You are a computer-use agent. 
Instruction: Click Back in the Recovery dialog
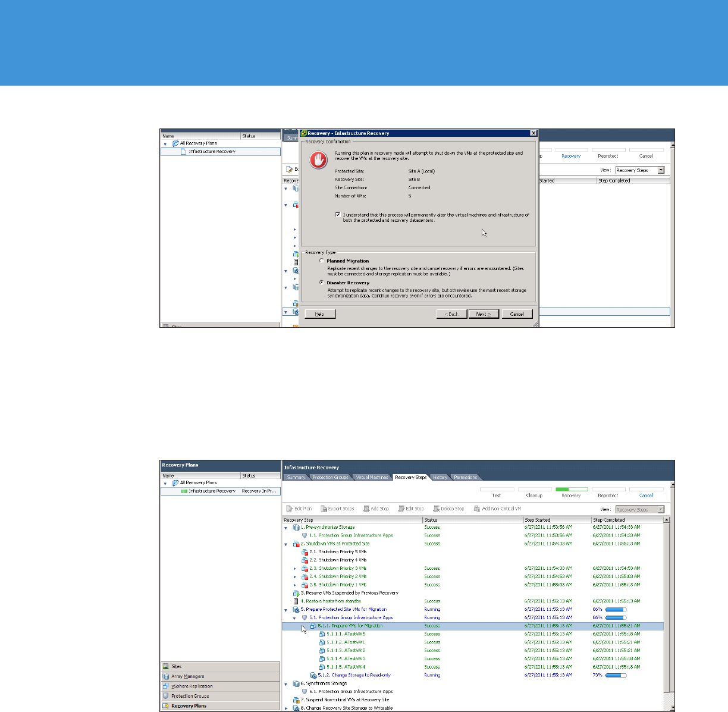[x=451, y=314]
